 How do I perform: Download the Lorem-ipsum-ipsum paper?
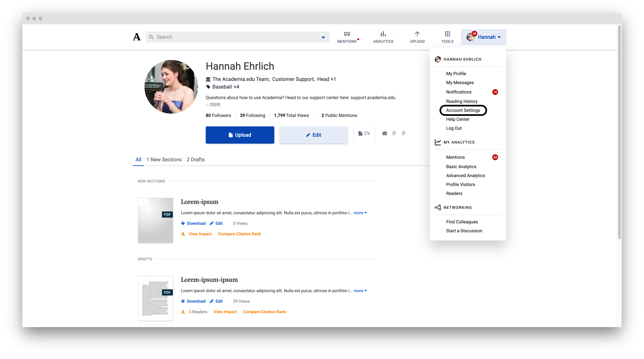193,301
